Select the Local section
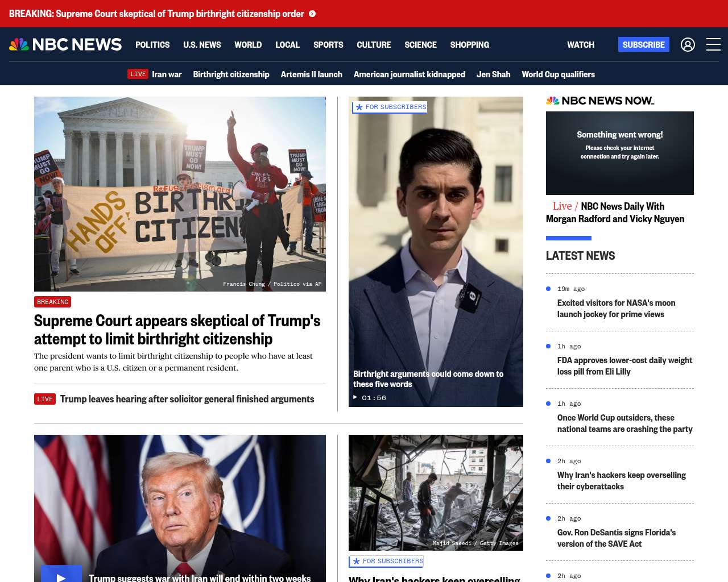This screenshot has width=728, height=582. 287,44
